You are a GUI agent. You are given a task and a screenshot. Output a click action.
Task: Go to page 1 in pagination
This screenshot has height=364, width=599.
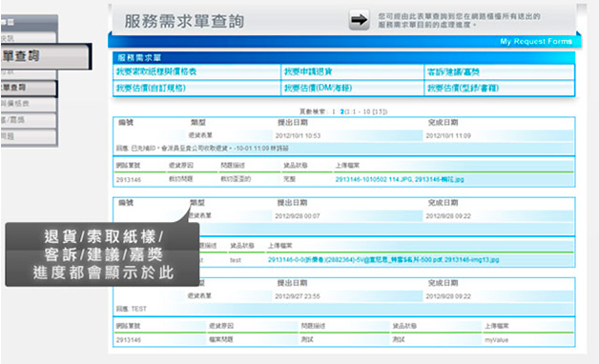pos(334,111)
